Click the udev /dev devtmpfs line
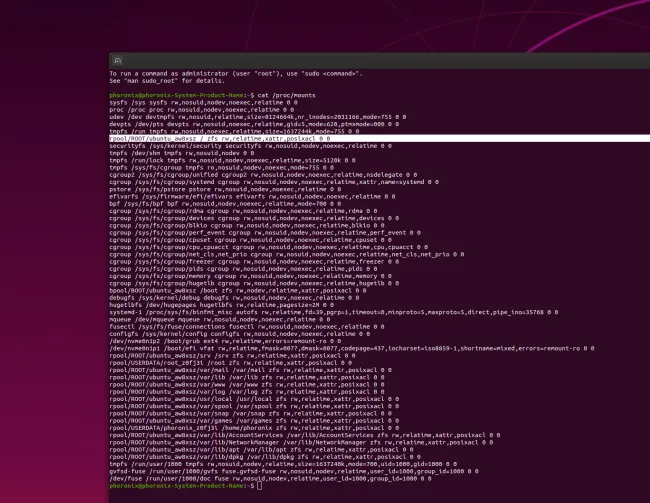650x503 pixels. click(x=258, y=117)
